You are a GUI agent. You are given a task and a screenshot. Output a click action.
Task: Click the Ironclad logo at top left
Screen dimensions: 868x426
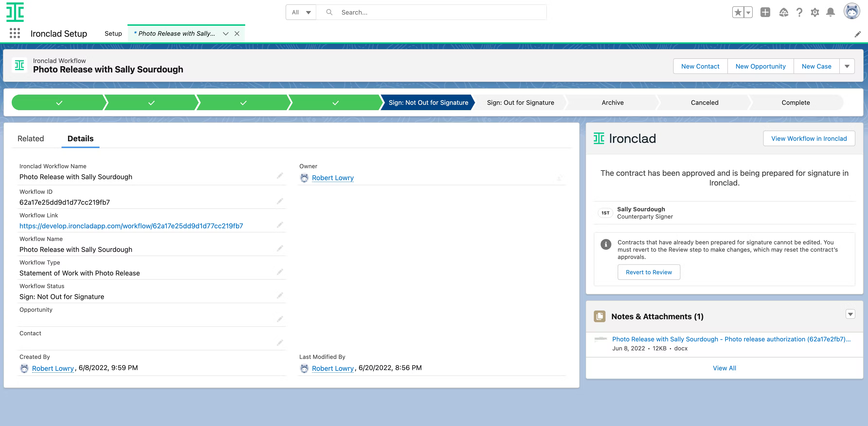pyautogui.click(x=15, y=12)
